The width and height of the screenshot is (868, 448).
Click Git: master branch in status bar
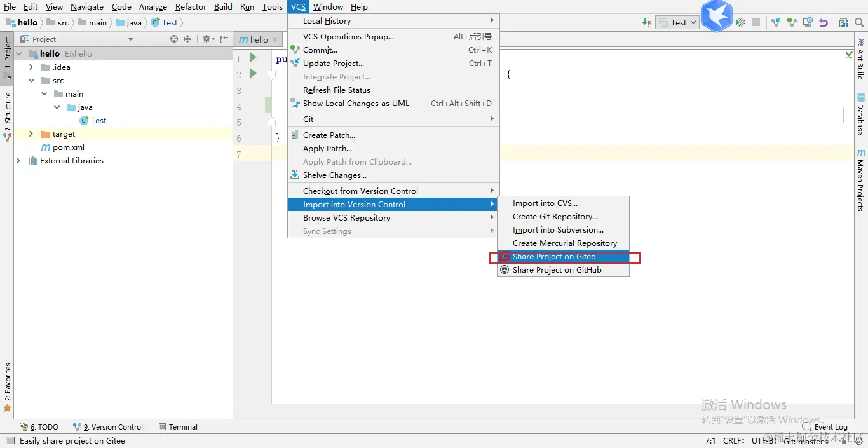pyautogui.click(x=806, y=440)
